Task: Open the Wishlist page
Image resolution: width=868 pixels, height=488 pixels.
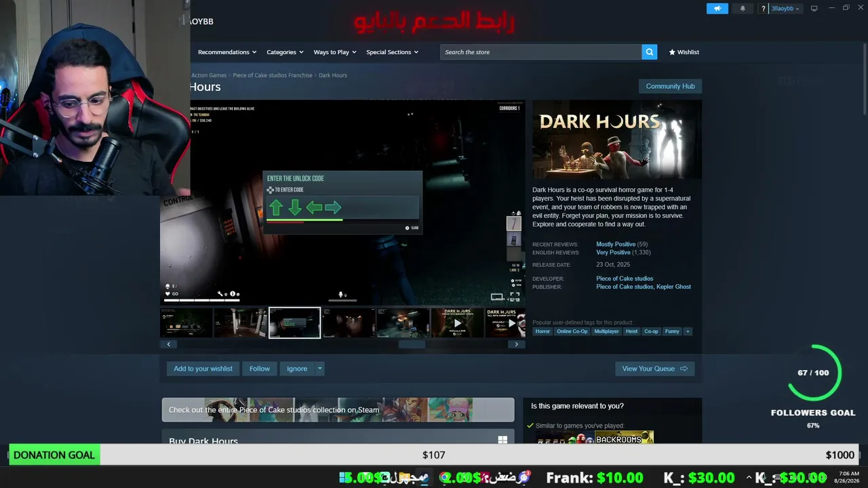Action: (684, 52)
